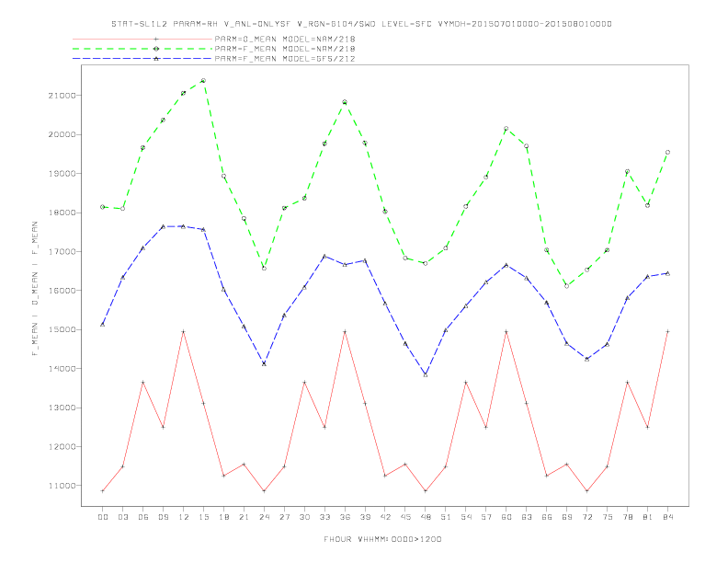This screenshot has height=563, width=728.
Task: Click the red O_MEAN peak marker at hour 36
Action: 345,332
